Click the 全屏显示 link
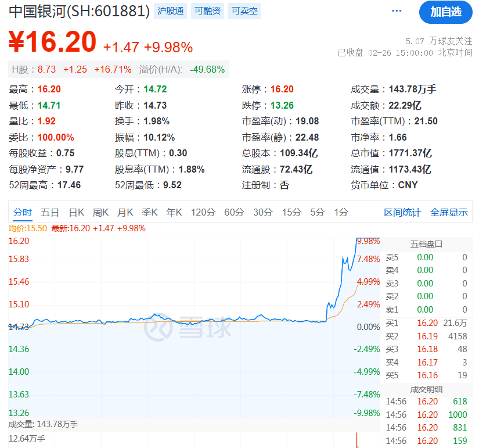This screenshot has height=448, width=479. pos(449,212)
